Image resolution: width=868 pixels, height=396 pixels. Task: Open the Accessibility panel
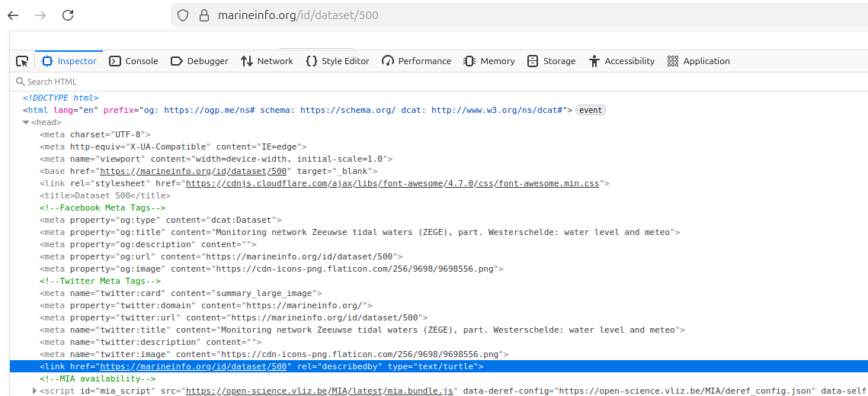[621, 61]
